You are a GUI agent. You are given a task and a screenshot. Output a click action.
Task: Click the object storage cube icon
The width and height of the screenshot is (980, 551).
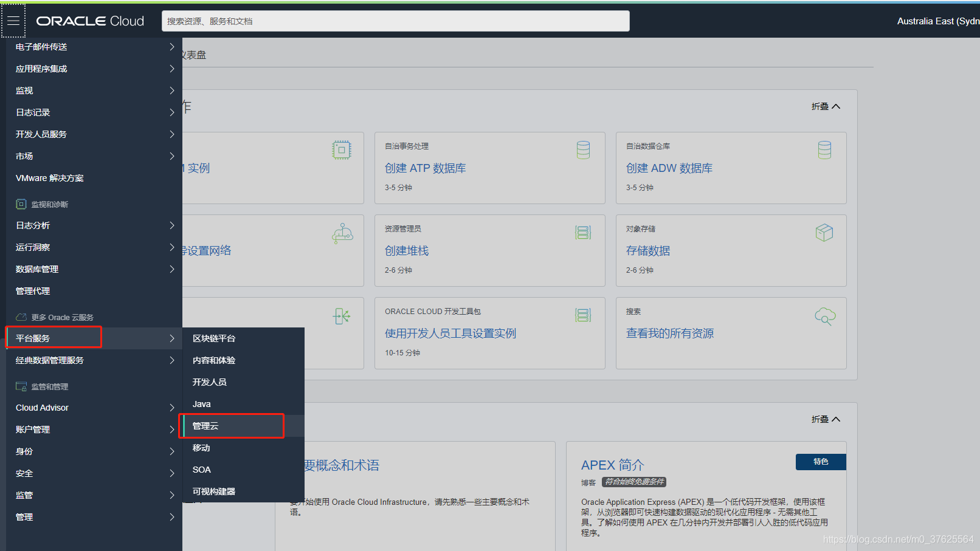point(824,233)
